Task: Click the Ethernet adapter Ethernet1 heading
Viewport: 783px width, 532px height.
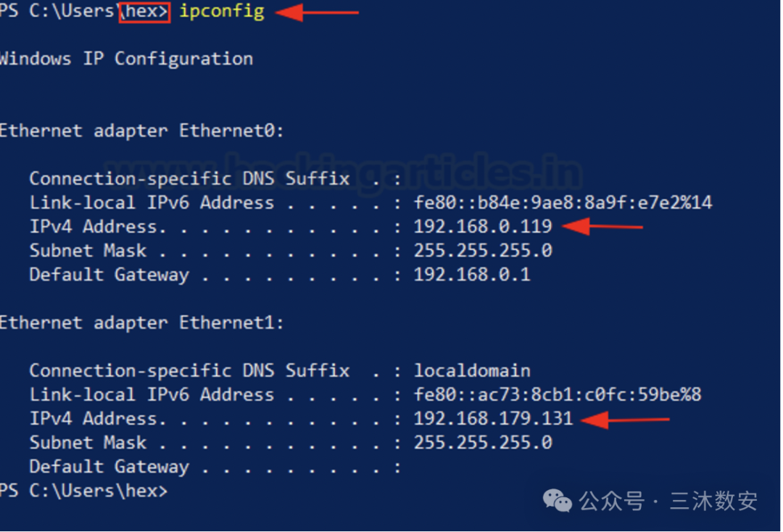Action: pyautogui.click(x=142, y=323)
